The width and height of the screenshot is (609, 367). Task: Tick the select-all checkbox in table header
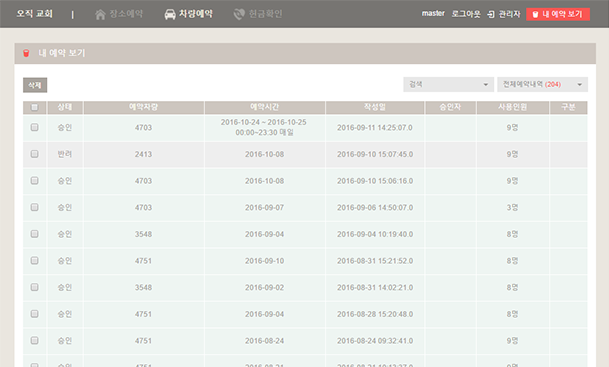point(35,107)
